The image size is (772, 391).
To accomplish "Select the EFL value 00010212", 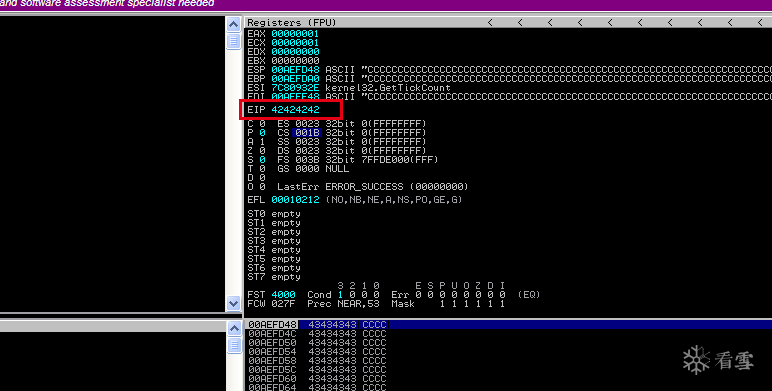I will (295, 200).
